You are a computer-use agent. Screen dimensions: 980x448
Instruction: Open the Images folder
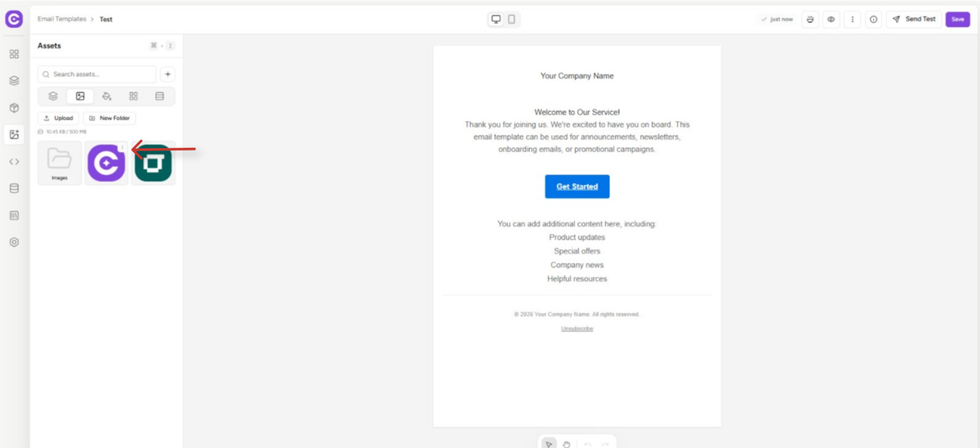tap(60, 163)
